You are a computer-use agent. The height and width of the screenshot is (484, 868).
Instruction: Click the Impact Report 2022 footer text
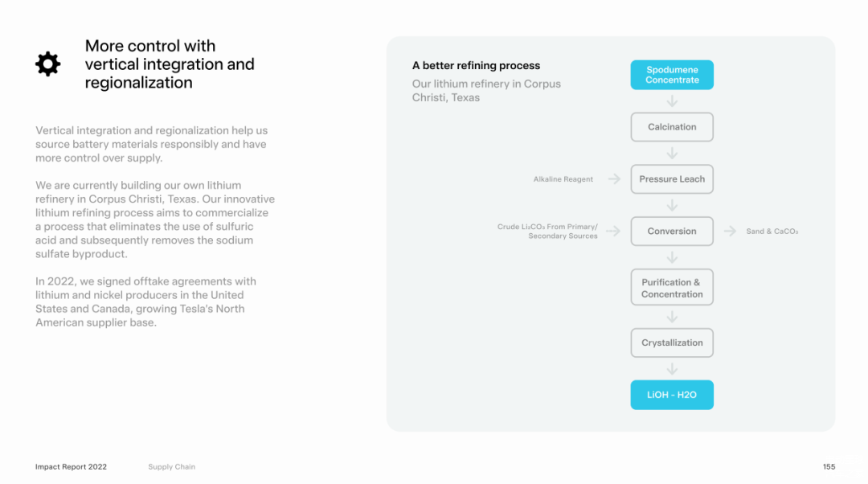71,467
